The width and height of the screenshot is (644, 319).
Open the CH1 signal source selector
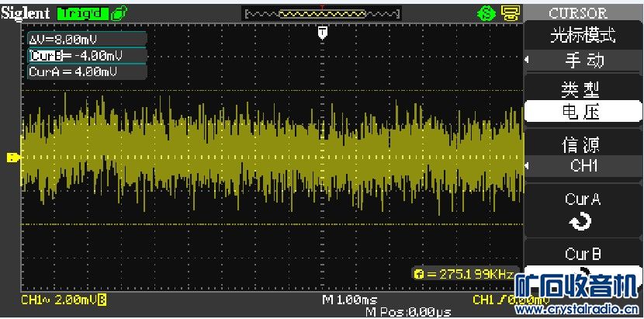(583, 165)
